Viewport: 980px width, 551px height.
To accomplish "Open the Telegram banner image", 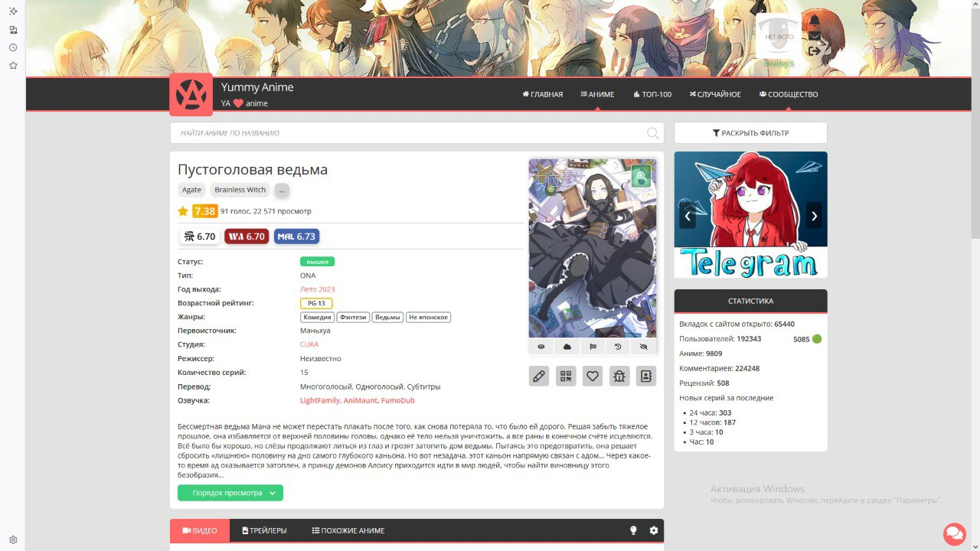I will [750, 214].
